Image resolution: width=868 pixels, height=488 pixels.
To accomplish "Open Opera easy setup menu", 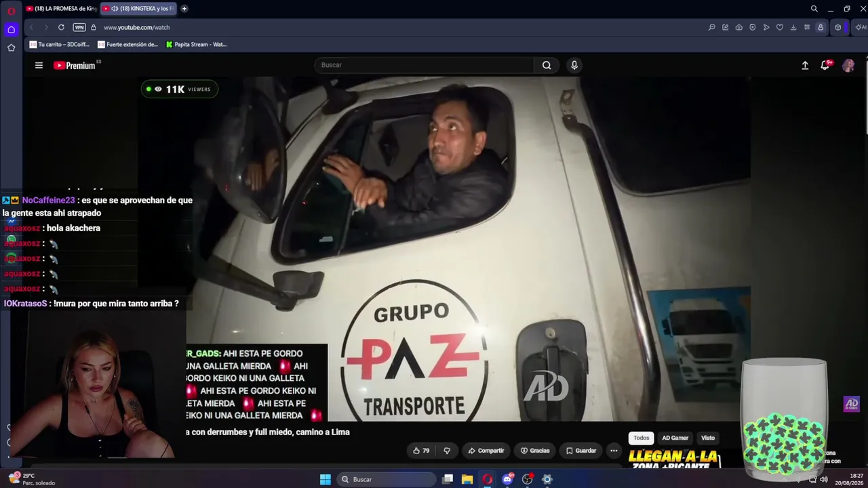I will coord(806,27).
